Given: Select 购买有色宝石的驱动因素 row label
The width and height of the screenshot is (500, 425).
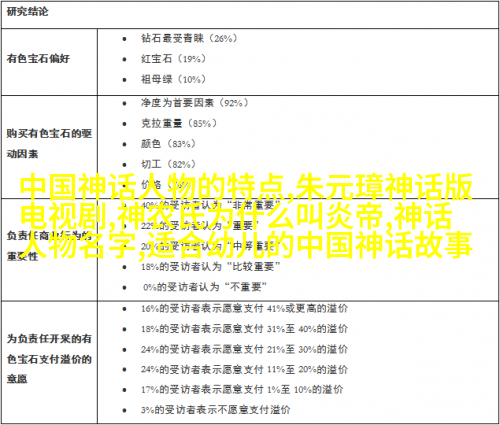Looking at the screenshot, I should click(49, 144).
